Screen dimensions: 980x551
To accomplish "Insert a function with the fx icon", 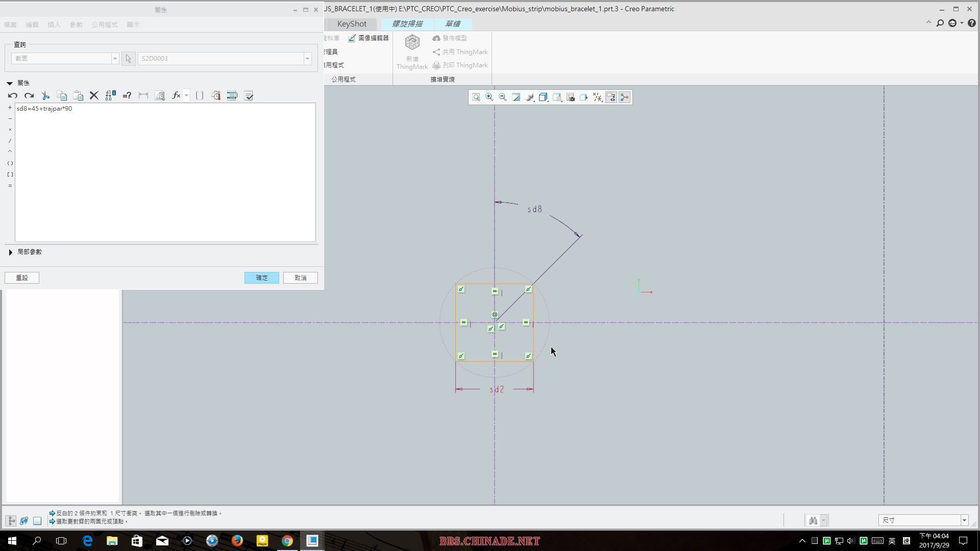I will 176,95.
